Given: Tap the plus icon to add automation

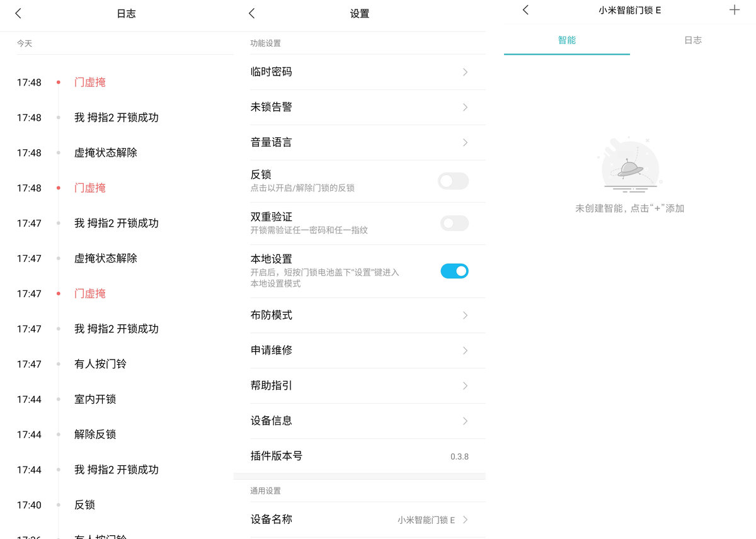Looking at the screenshot, I should tap(734, 10).
